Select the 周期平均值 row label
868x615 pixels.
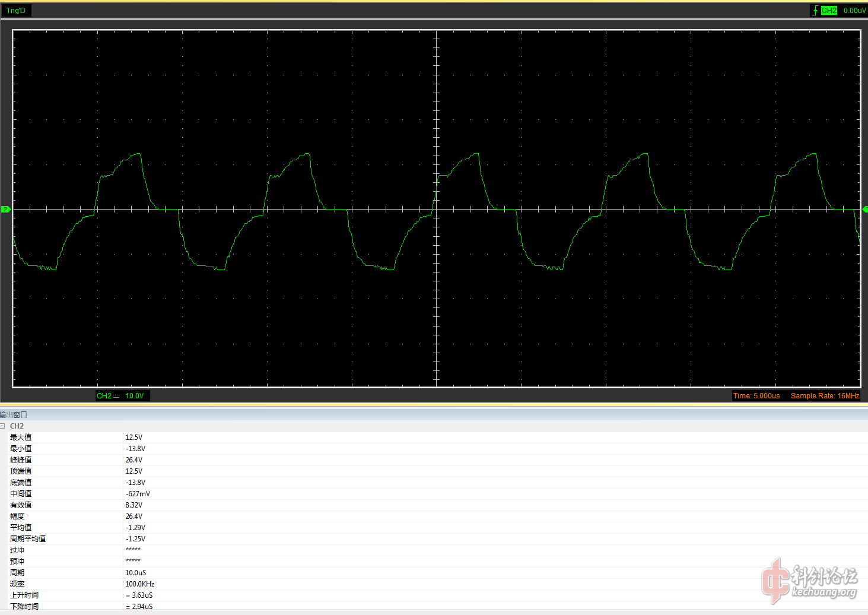pos(28,539)
